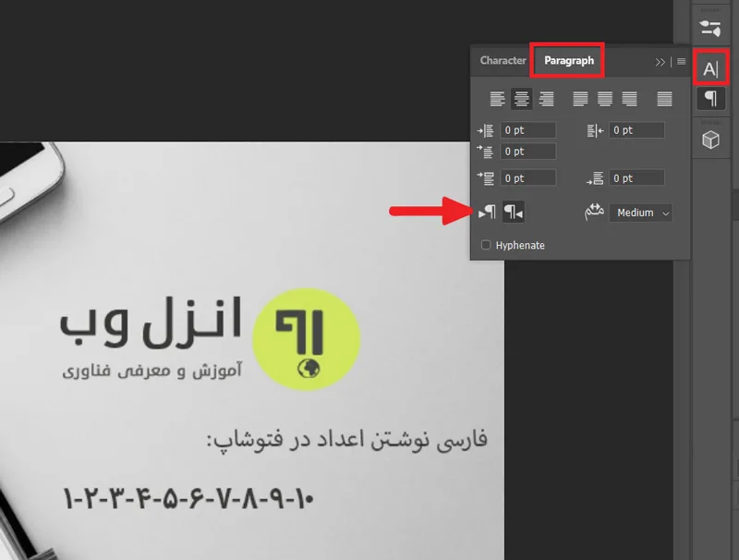The width and height of the screenshot is (739, 560).
Task: Click the indent right margin icon
Action: 595,130
